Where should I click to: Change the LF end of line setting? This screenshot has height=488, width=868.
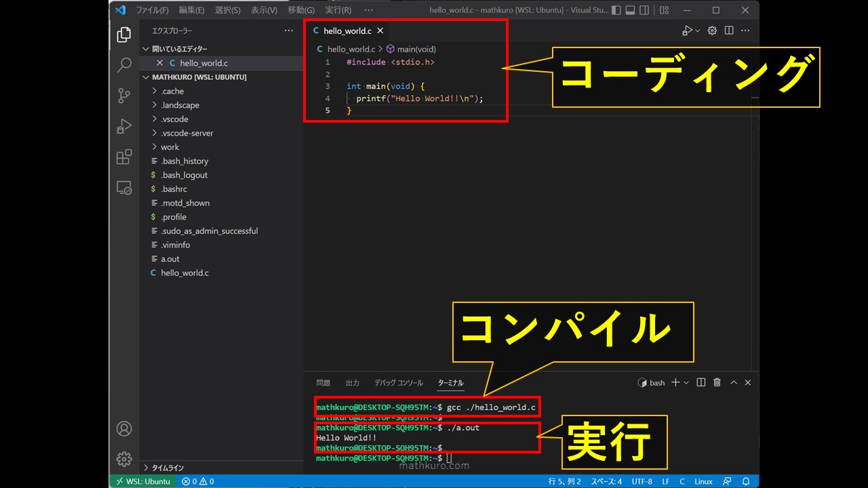[665, 481]
